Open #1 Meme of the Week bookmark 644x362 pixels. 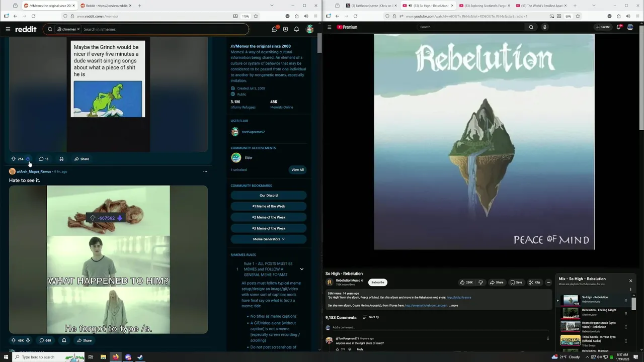269,206
